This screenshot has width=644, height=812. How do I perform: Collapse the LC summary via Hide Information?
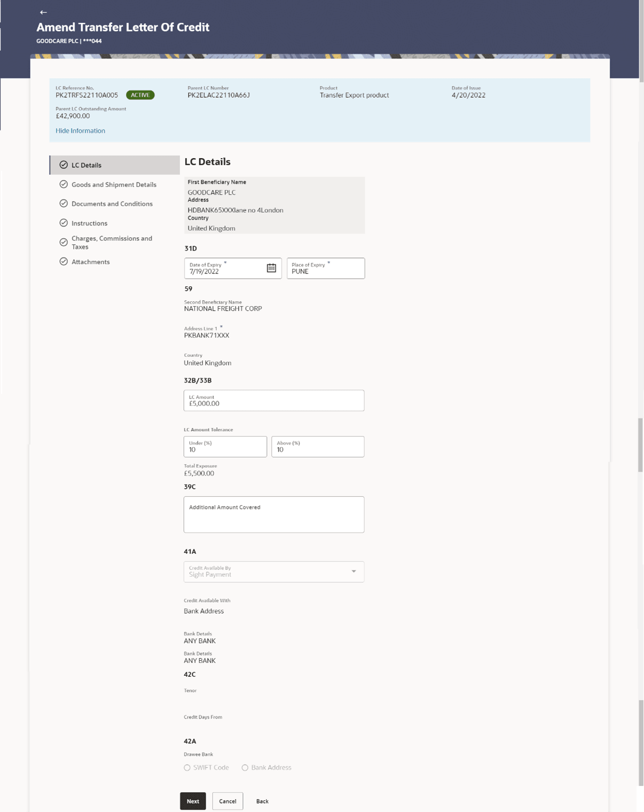pyautogui.click(x=80, y=130)
